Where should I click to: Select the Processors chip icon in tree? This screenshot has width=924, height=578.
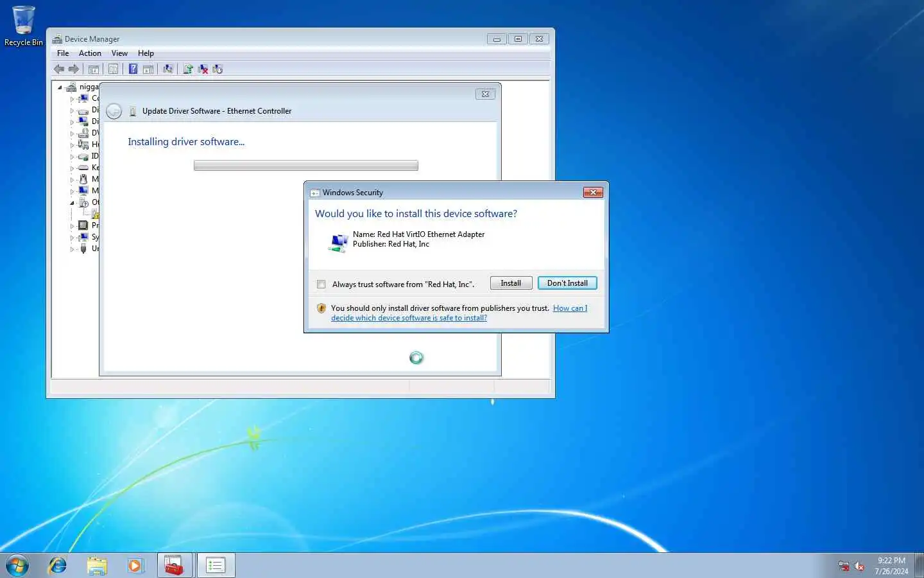click(x=83, y=225)
